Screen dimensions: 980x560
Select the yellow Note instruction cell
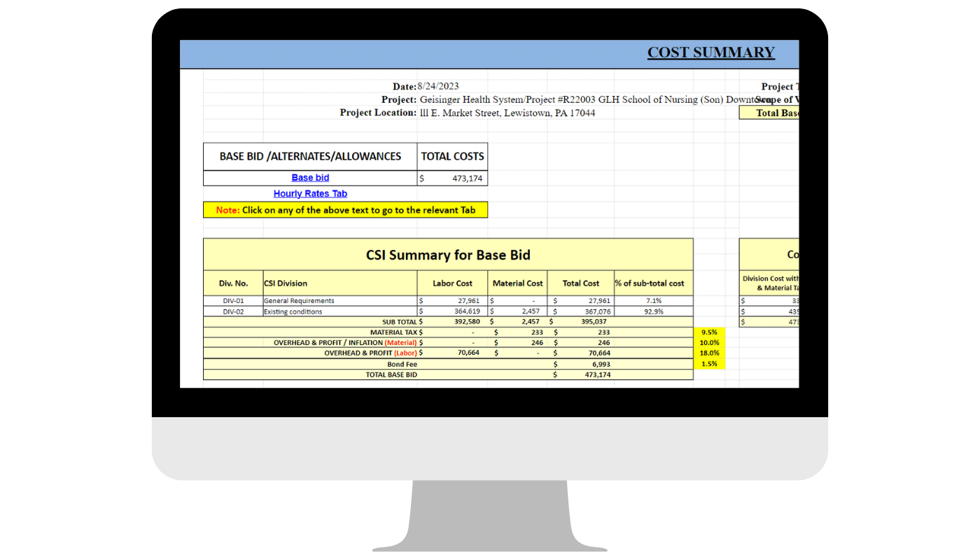point(345,210)
